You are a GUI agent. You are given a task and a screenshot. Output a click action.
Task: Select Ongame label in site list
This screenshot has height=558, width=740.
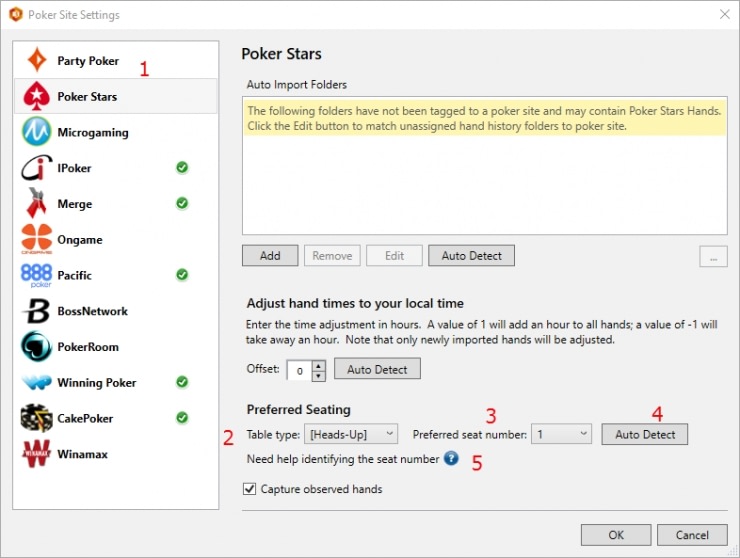click(x=80, y=240)
